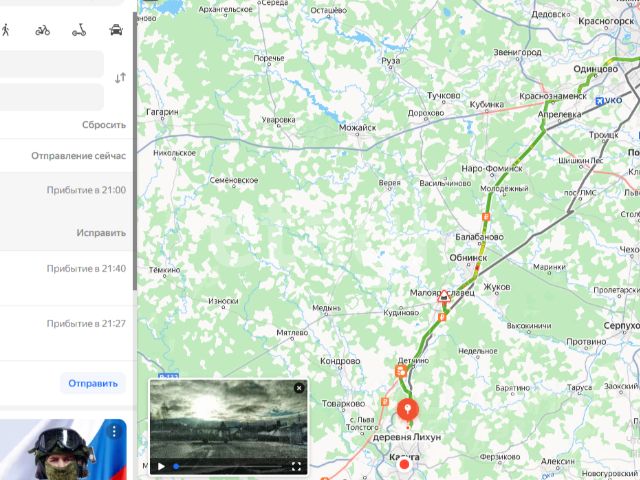Select the walking route mode icon
The width and height of the screenshot is (640, 480).
coord(6,30)
